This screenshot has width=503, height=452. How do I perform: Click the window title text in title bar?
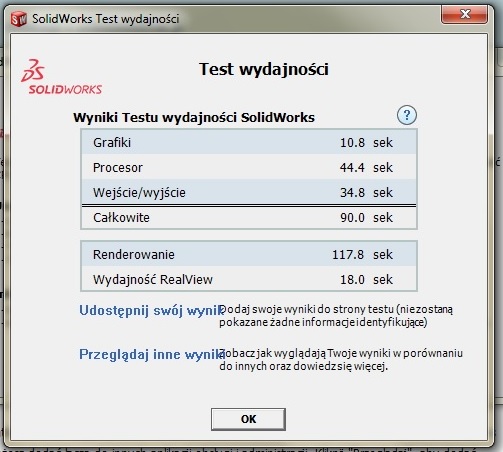click(106, 19)
